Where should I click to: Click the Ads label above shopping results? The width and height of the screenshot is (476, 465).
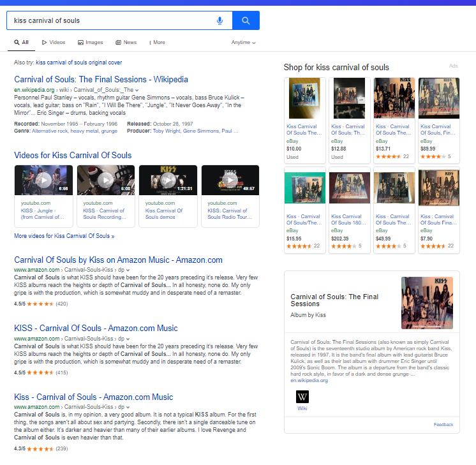coord(453,66)
